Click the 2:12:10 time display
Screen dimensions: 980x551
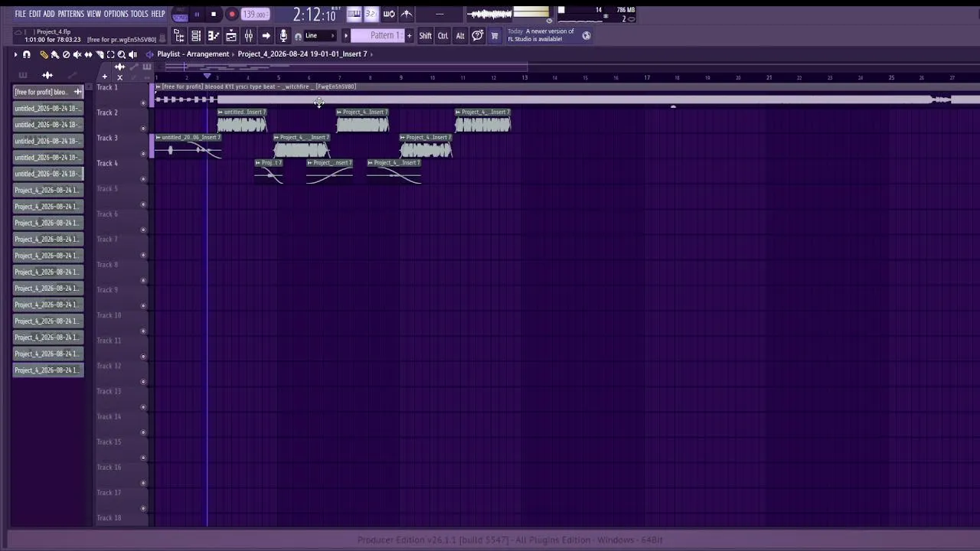click(x=314, y=15)
